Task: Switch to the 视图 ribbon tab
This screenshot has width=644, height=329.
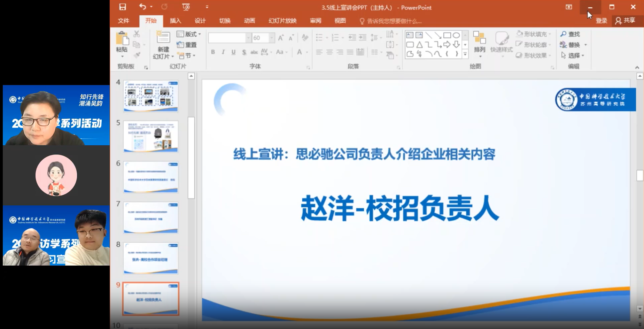Action: (x=340, y=21)
